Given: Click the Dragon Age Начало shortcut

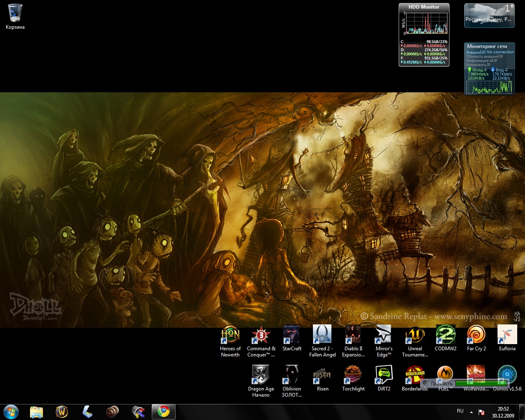Looking at the screenshot, I should pos(261,381).
